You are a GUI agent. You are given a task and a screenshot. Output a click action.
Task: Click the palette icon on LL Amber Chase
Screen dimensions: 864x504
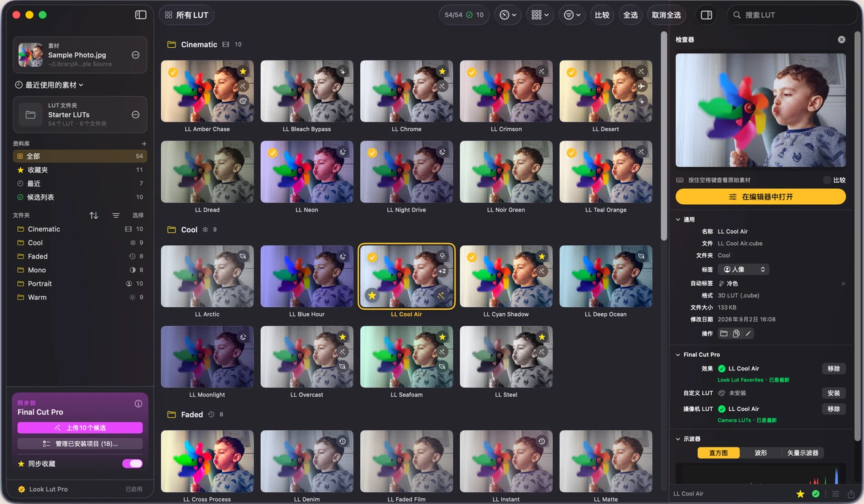[x=243, y=101]
